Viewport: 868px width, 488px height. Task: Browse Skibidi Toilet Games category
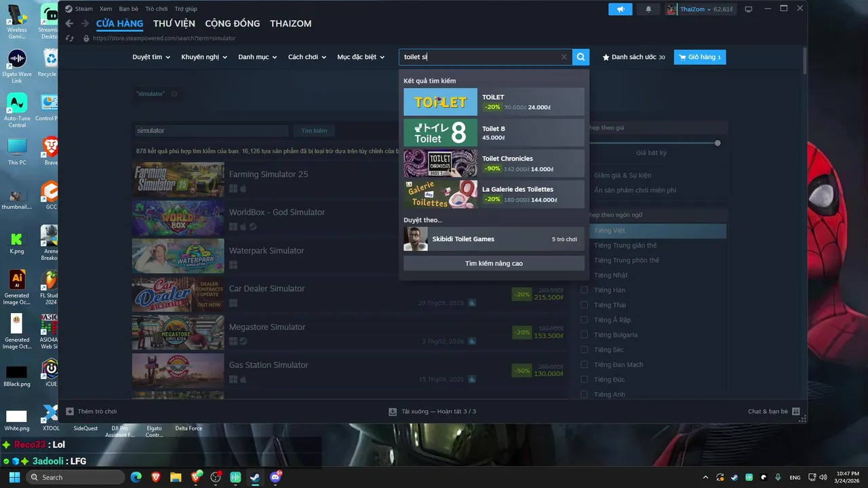click(x=494, y=239)
